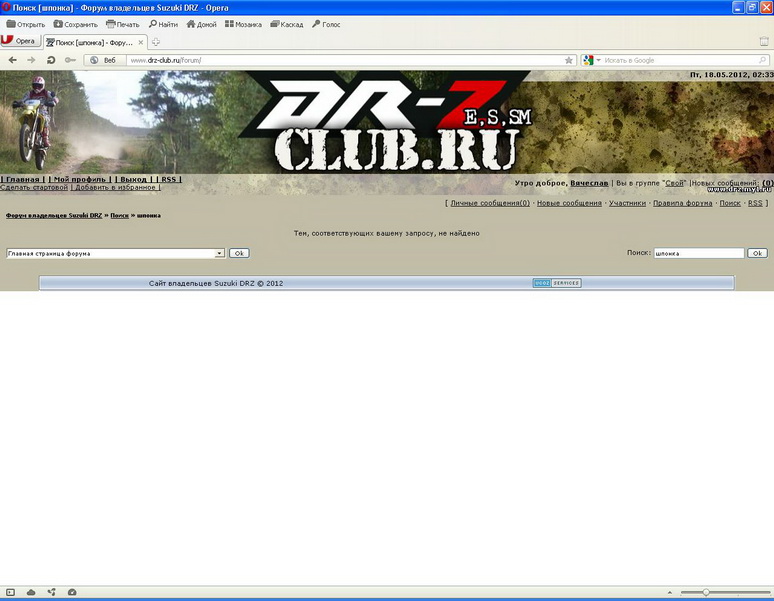Click the Найти toolbar button
The height and width of the screenshot is (601, 774).
pyautogui.click(x=163, y=24)
